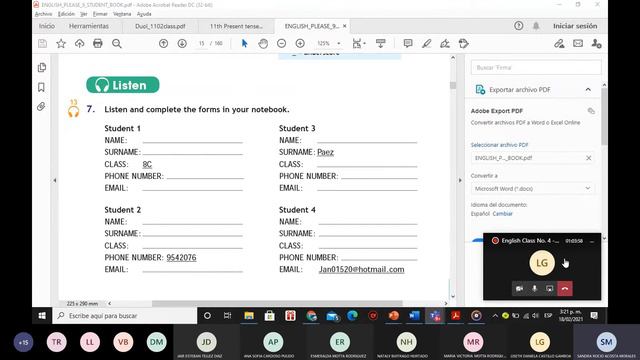
Task: Click the scrolling mode toolbar icon
Action: [x=380, y=43]
